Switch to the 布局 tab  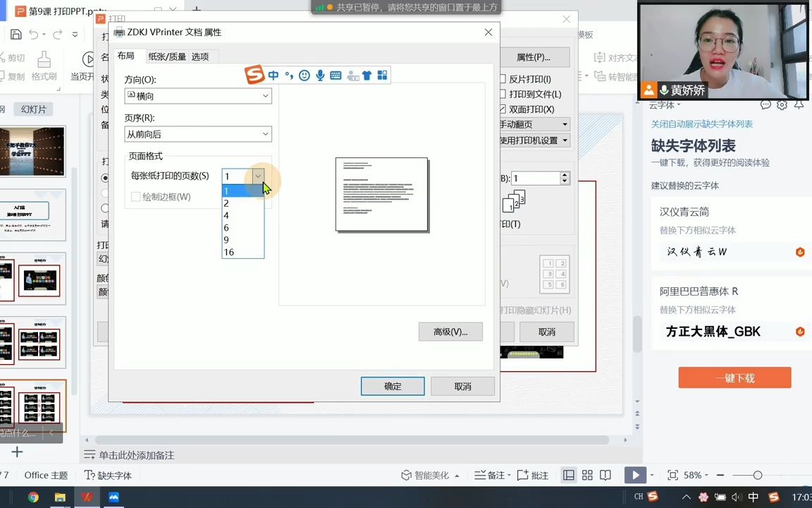tap(126, 56)
